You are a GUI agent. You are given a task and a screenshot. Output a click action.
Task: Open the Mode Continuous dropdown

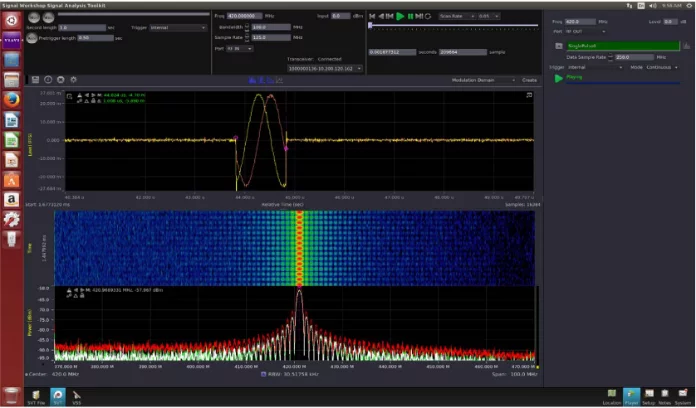(x=661, y=67)
